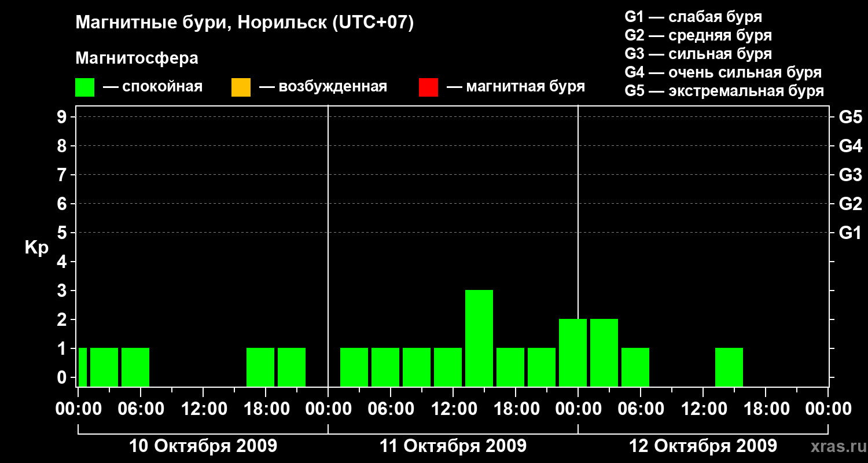Click the red 'магнитная буря' legend swatch
Viewport: 868px width, 463px height.
click(428, 87)
